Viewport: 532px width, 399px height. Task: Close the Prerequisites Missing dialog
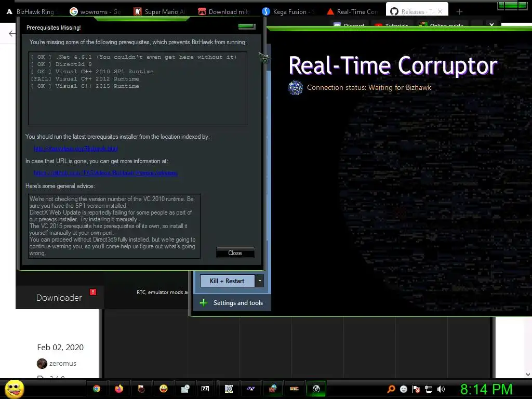pos(235,253)
